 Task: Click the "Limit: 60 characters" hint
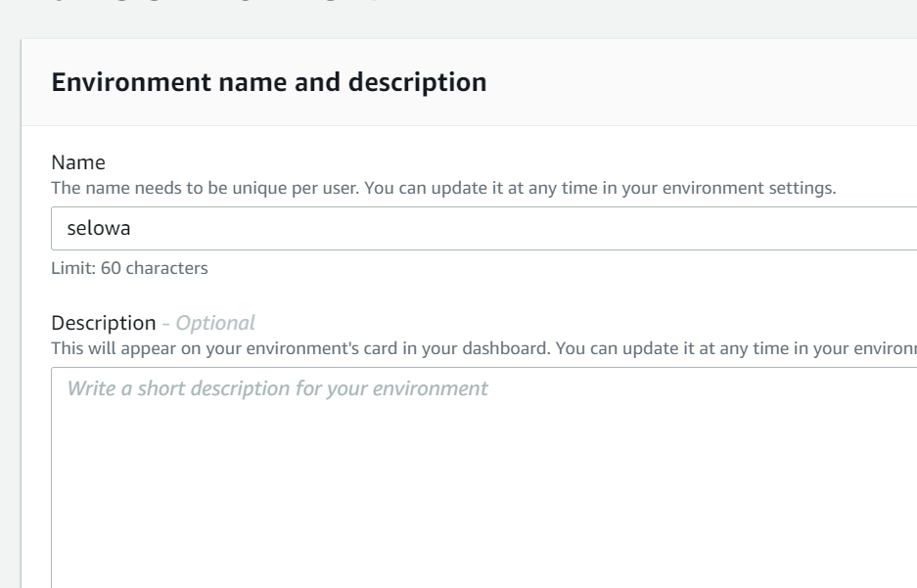coord(129,268)
